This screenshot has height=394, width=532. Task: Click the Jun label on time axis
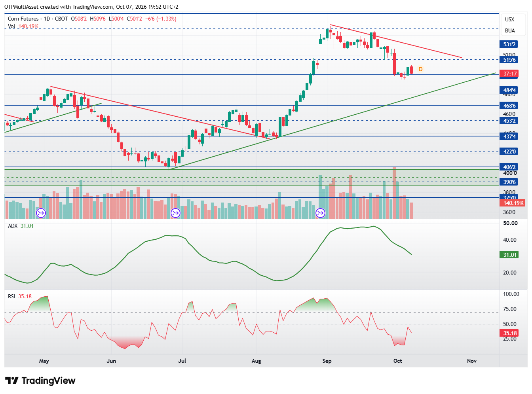[111, 361]
